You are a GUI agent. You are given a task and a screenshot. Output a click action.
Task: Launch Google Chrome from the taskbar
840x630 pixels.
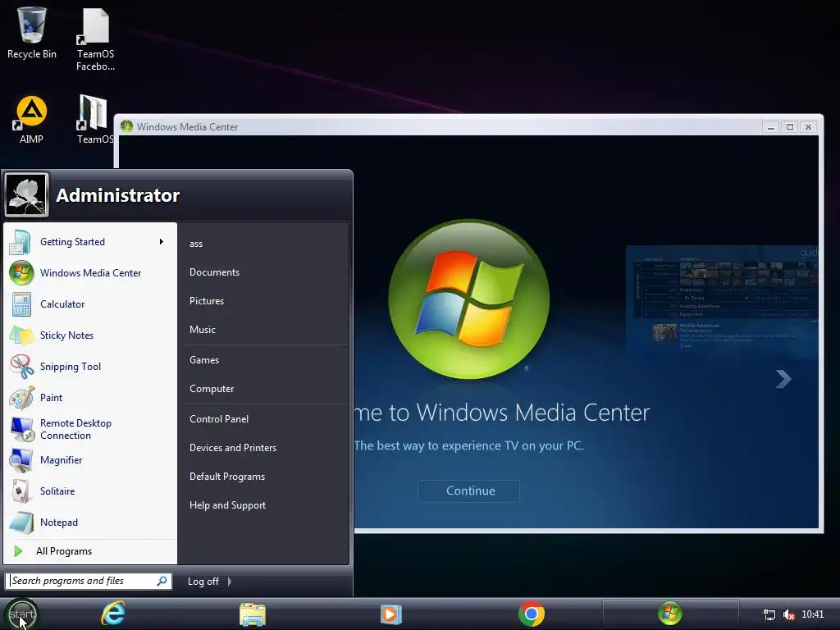[x=532, y=614]
